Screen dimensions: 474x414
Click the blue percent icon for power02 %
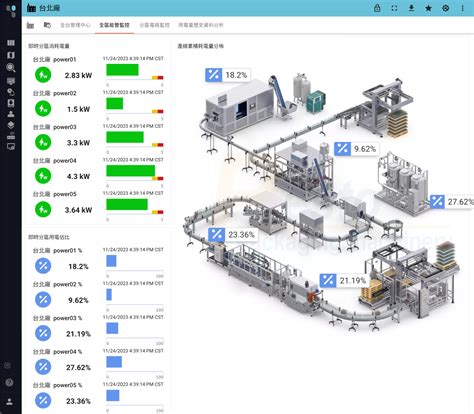click(x=43, y=299)
